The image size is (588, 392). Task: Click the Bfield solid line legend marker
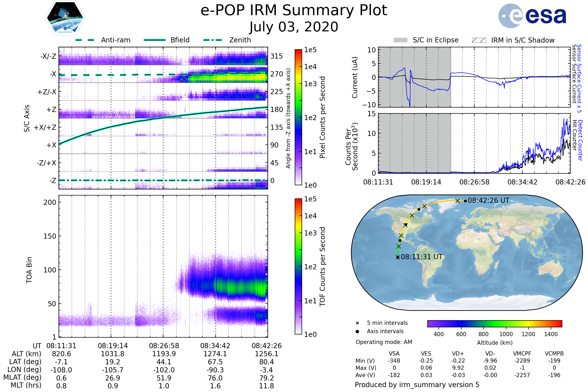[155, 40]
